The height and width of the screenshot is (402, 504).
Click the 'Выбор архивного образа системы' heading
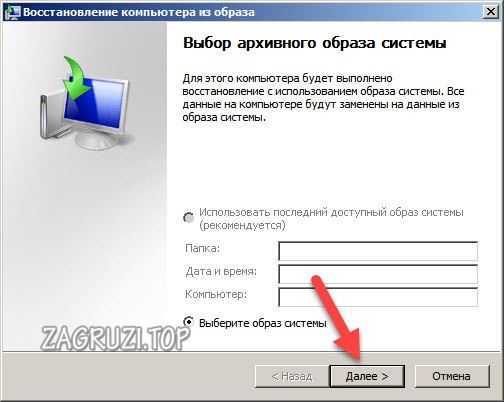[315, 43]
